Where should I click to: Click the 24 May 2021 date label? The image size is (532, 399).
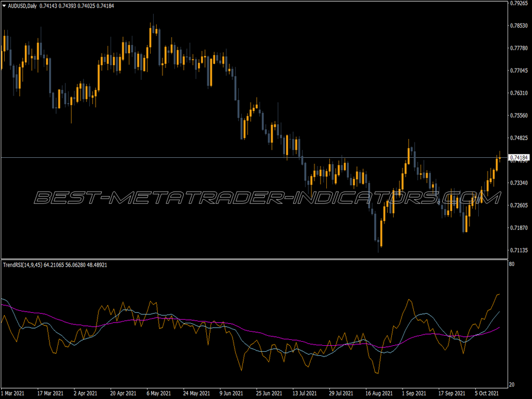(196, 394)
